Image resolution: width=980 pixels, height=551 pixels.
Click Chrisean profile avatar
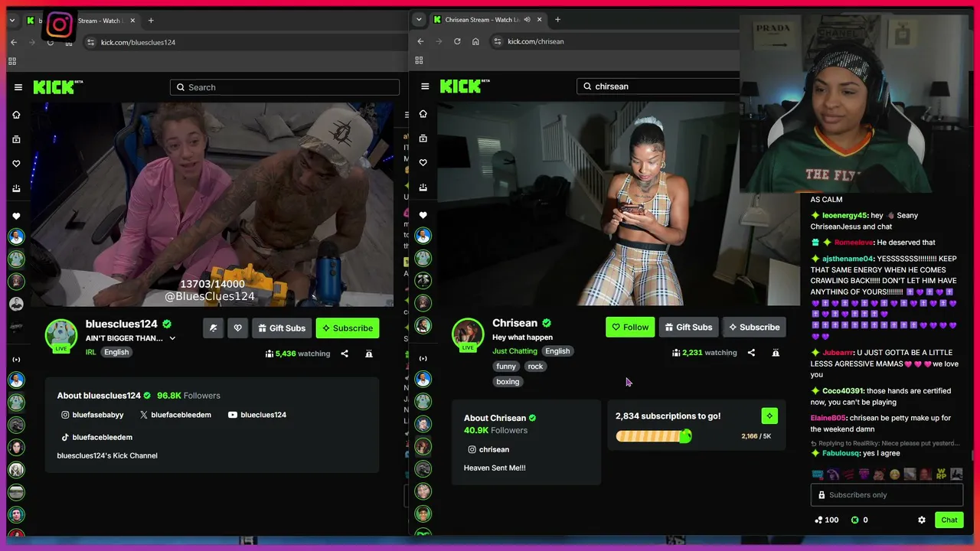pos(468,334)
